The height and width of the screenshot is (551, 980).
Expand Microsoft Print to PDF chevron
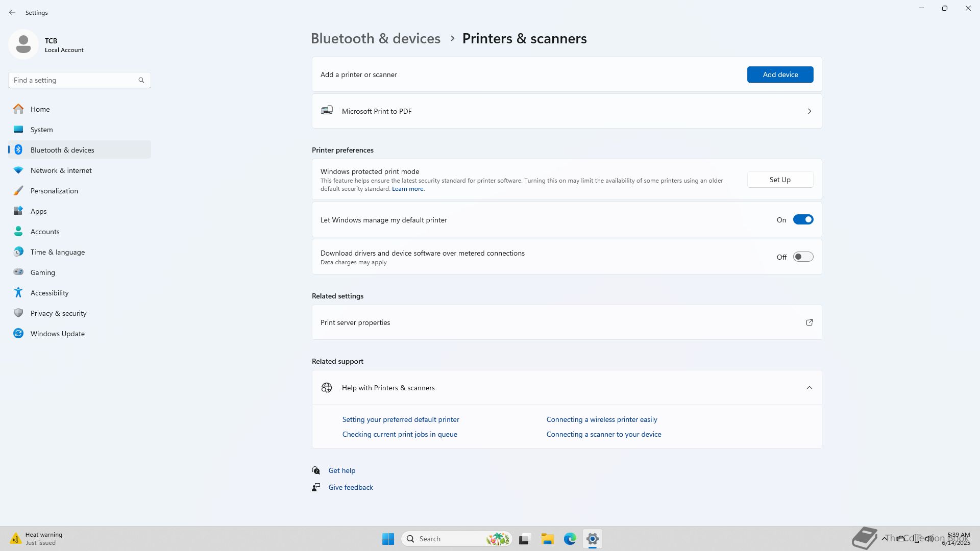(x=809, y=111)
